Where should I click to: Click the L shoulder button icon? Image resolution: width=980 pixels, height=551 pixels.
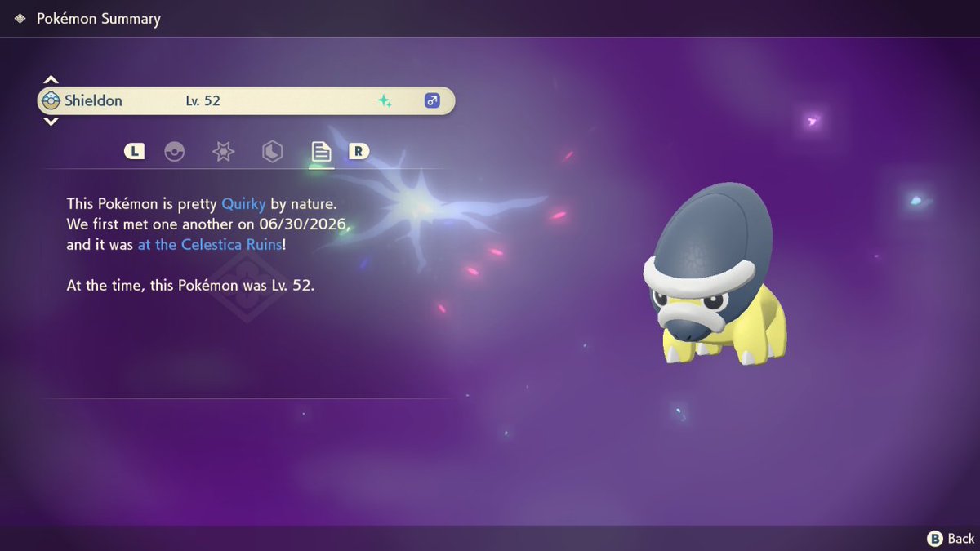(x=134, y=151)
